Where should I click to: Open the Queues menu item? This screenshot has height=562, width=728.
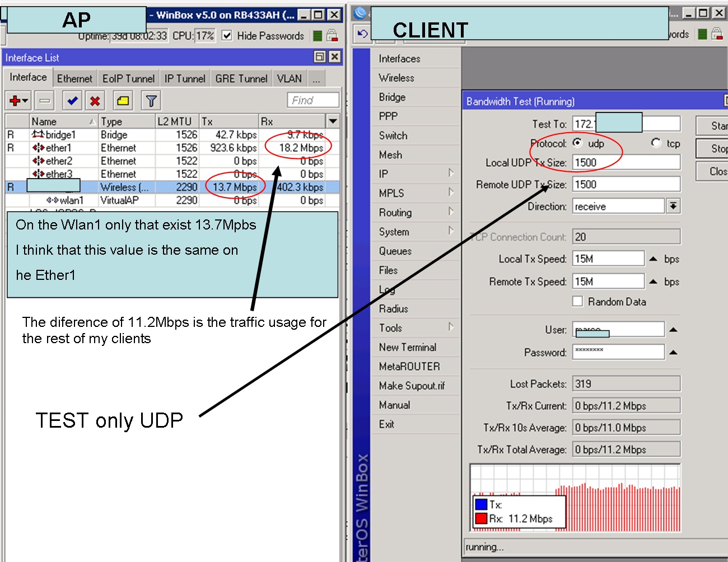coord(395,251)
